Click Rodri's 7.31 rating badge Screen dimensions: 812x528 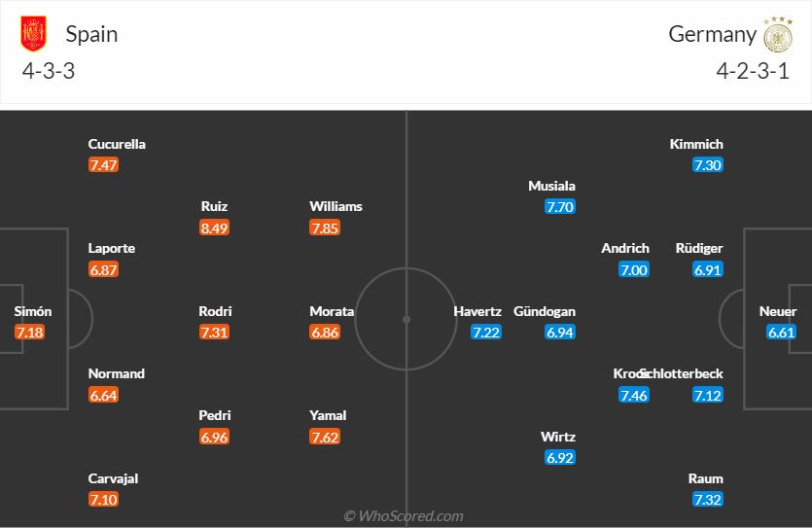click(214, 333)
